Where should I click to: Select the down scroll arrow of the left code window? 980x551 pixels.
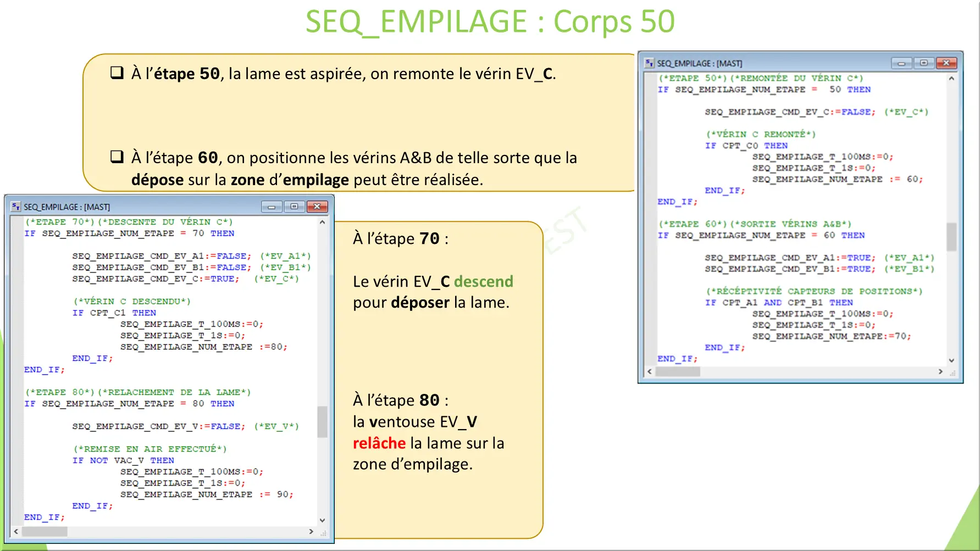[322, 520]
